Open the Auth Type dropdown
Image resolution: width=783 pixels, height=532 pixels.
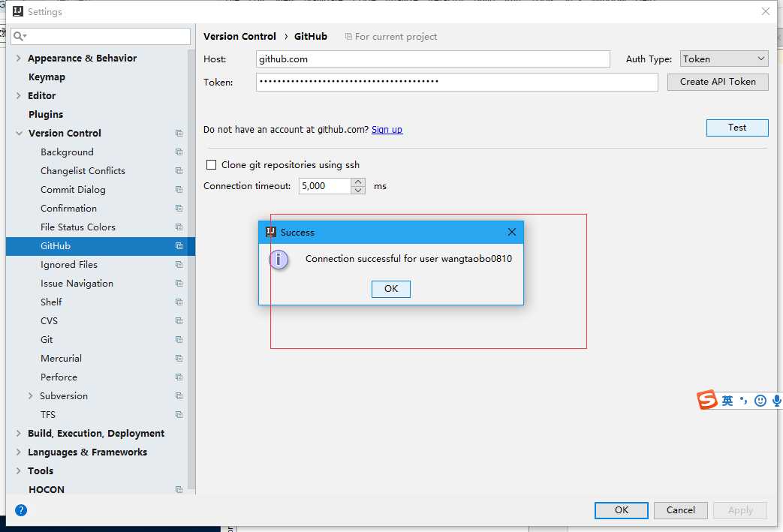tap(724, 59)
